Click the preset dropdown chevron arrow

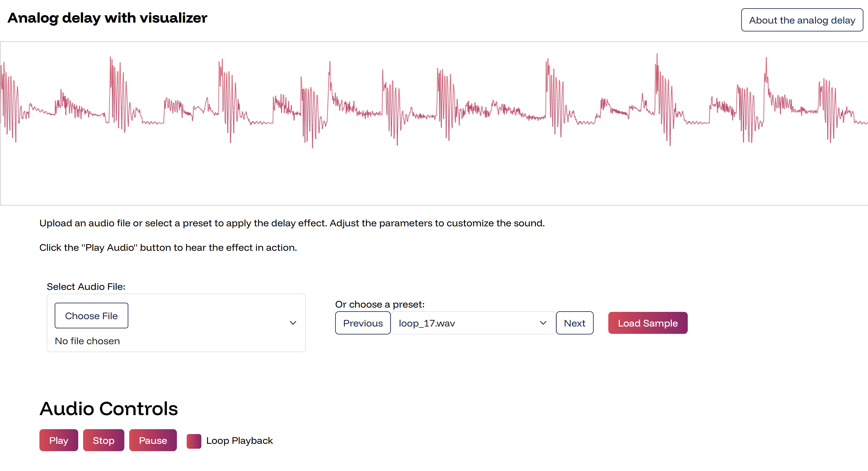[x=543, y=323]
